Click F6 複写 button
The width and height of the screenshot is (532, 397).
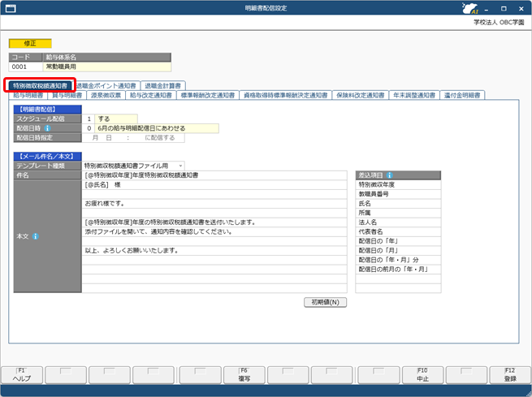point(244,375)
